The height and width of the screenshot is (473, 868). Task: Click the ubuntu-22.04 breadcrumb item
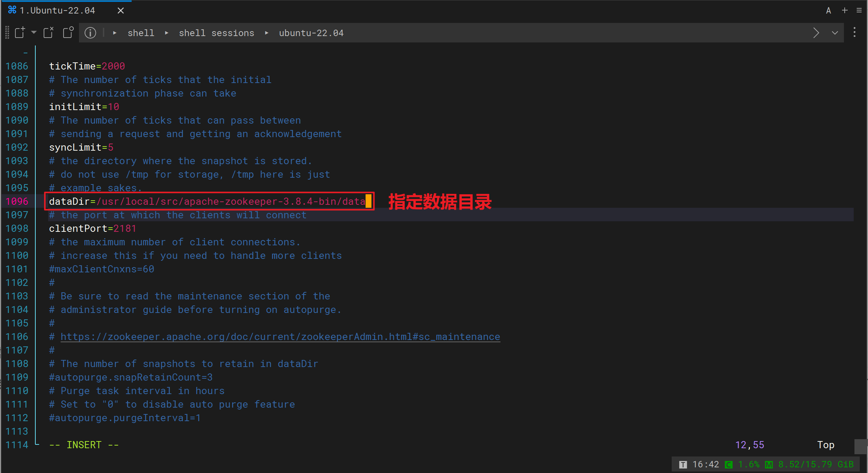tap(311, 33)
